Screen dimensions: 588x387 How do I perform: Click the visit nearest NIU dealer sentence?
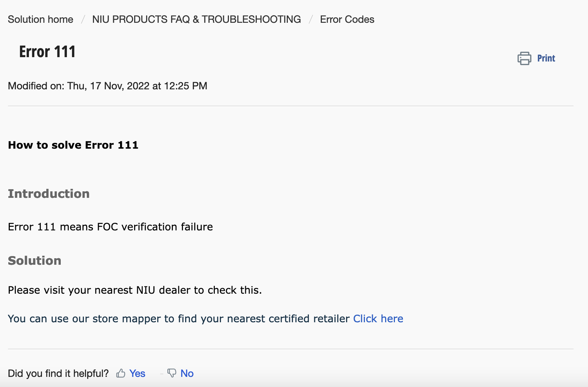point(135,290)
